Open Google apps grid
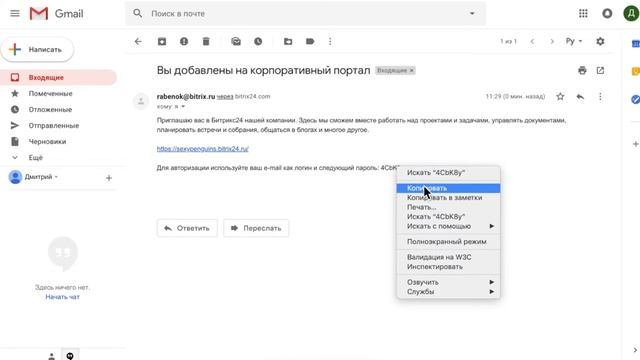The width and height of the screenshot is (640, 360). click(x=583, y=13)
